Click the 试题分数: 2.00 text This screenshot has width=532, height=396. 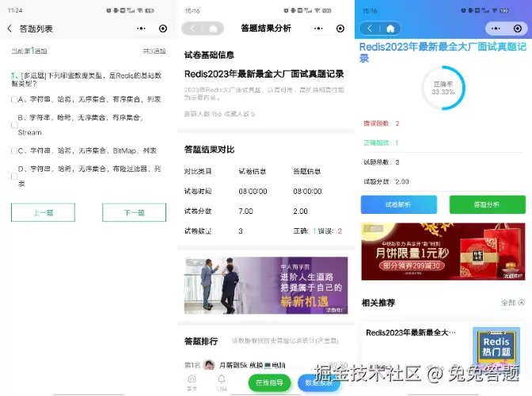pyautogui.click(x=386, y=181)
